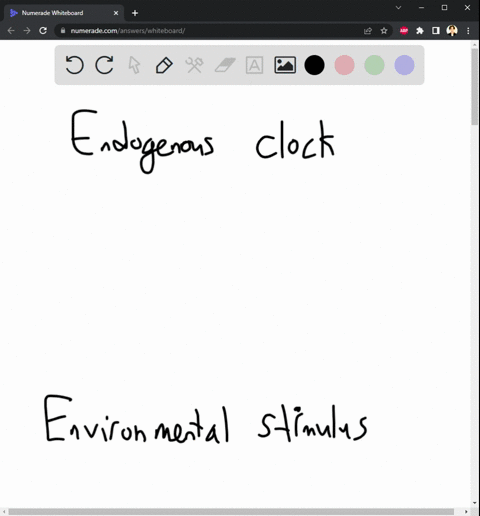Switch to Numerade Whiteboard tab
Screen dimensions: 480x516
click(64, 13)
